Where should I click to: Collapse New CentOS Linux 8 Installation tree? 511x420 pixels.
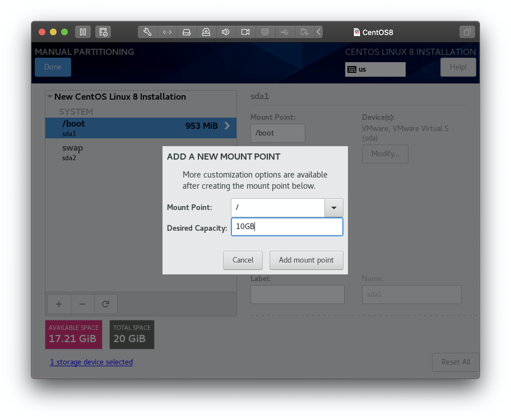(50, 97)
